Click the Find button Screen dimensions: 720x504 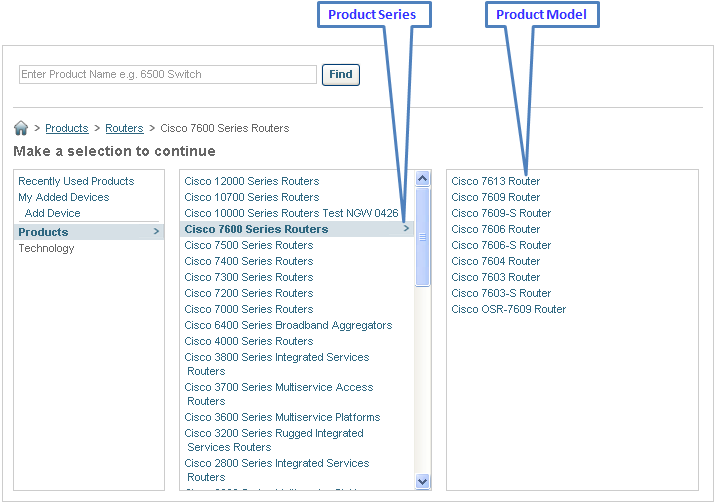point(341,75)
